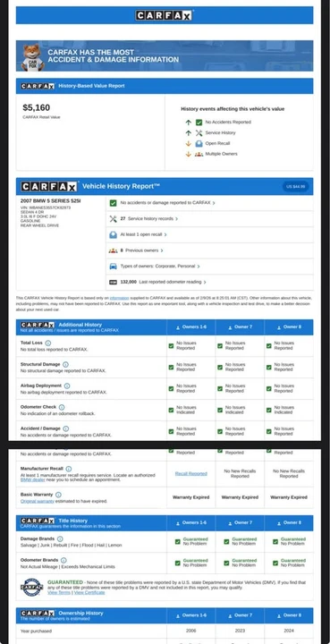Click Damage Brands Guaranteed checkmark for Owner 7
The image size is (330, 644).
(226, 542)
